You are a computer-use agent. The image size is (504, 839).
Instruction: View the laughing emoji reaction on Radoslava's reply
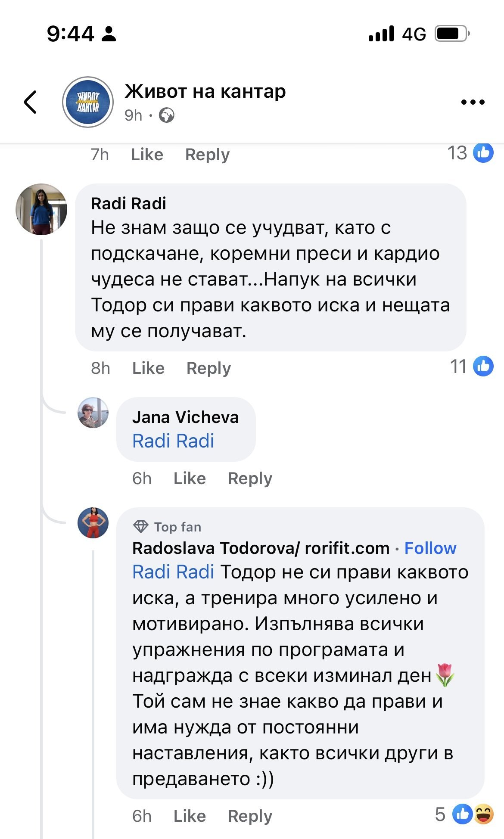point(484,814)
